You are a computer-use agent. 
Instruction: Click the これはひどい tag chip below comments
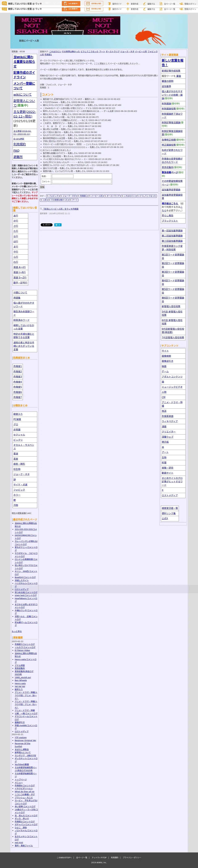click(128, 196)
